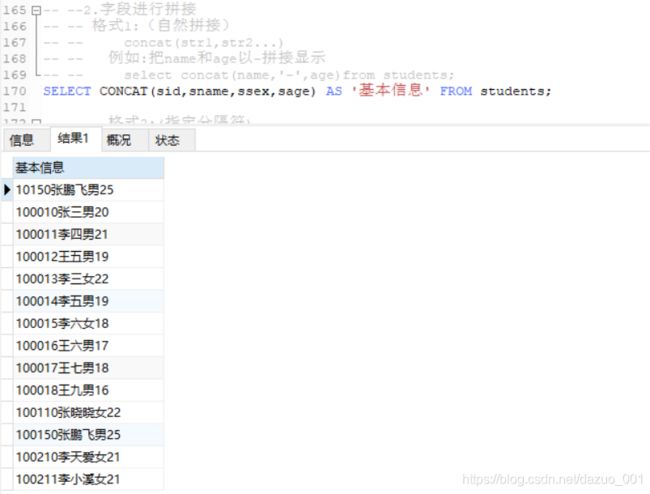Select row 10150张鹏飞男25
Viewport: 650px width, 494px height.
(x=88, y=190)
